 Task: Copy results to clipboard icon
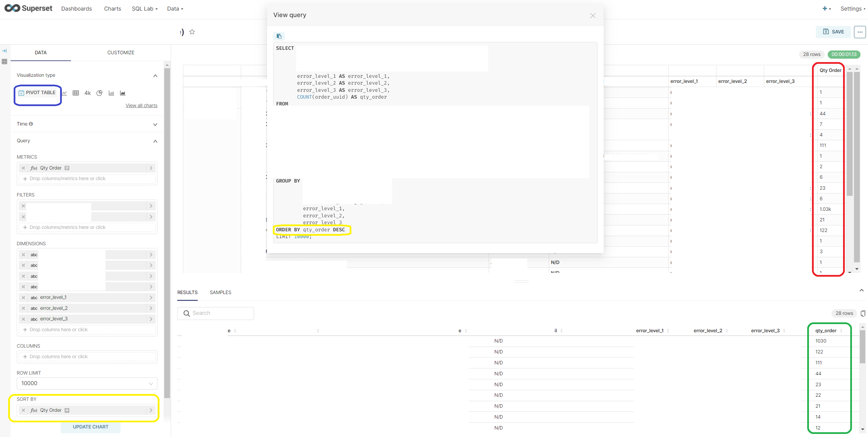click(863, 313)
